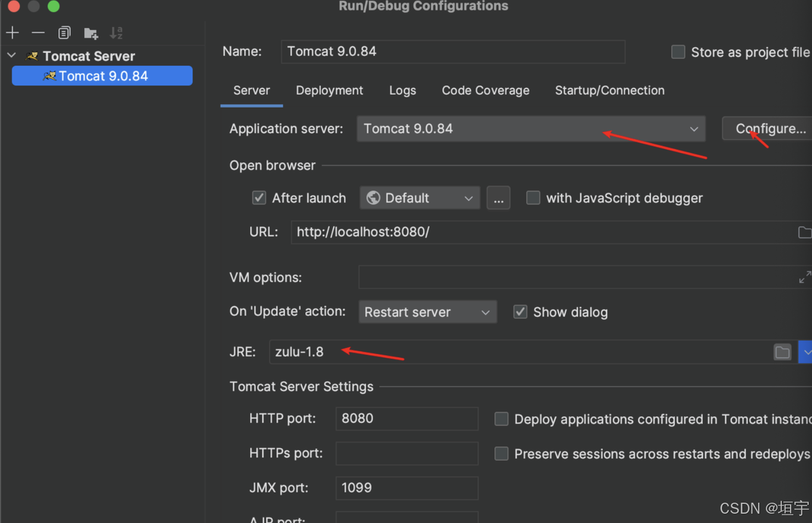Click into the Name field
Image resolution: width=812 pixels, height=523 pixels.
click(453, 52)
